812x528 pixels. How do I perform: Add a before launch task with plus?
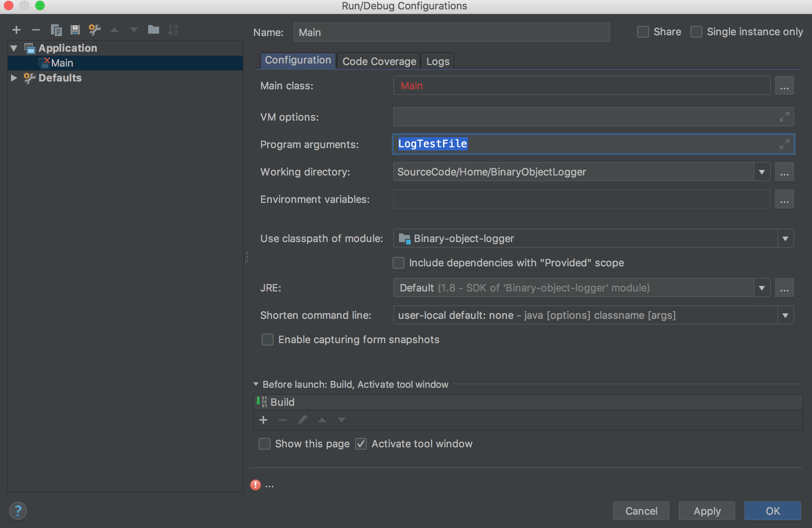click(263, 420)
